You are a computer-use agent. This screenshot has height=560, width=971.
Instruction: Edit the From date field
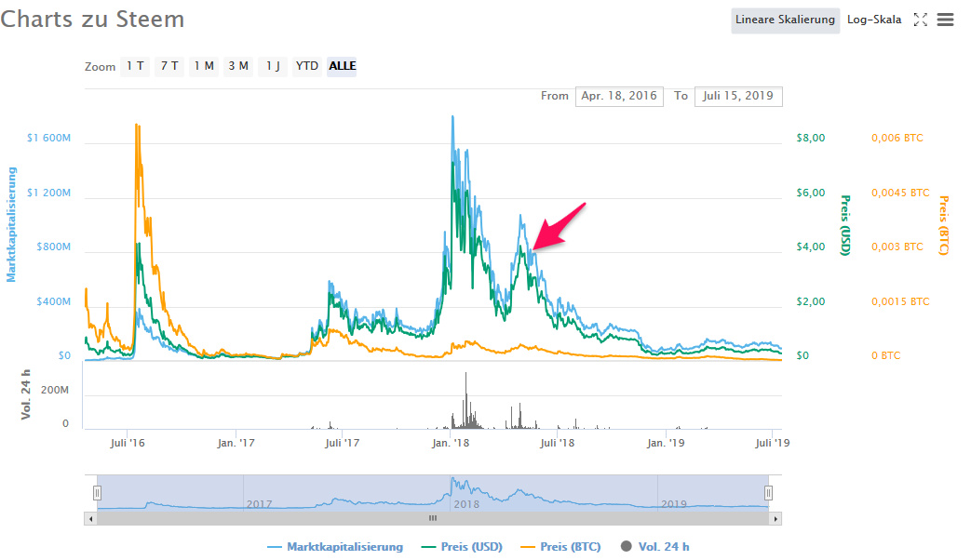[x=619, y=96]
